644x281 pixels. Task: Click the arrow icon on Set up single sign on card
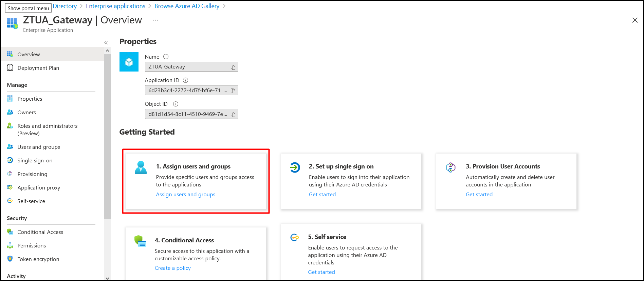tap(295, 167)
